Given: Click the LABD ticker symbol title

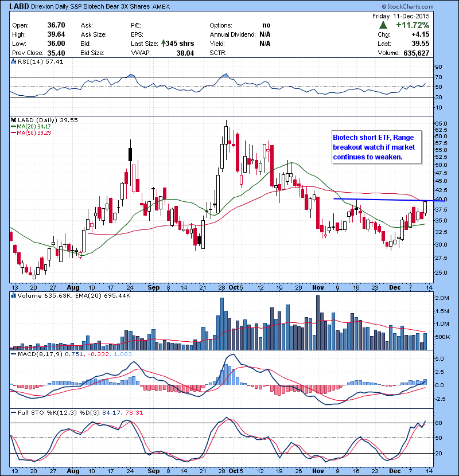Looking at the screenshot, I should (x=20, y=6).
